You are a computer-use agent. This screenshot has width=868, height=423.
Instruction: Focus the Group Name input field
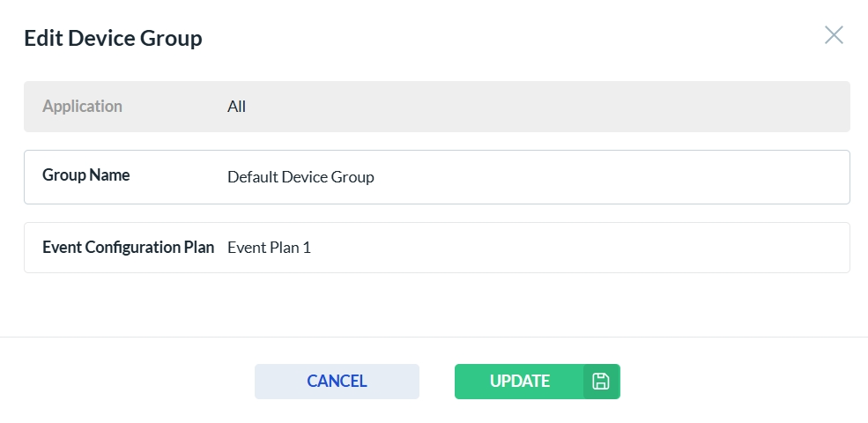click(529, 177)
